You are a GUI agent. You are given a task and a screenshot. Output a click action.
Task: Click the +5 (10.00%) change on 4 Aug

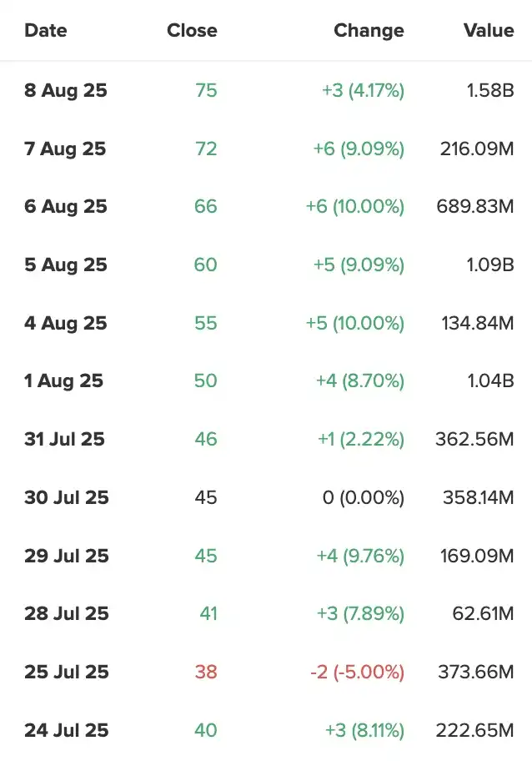pos(360,323)
